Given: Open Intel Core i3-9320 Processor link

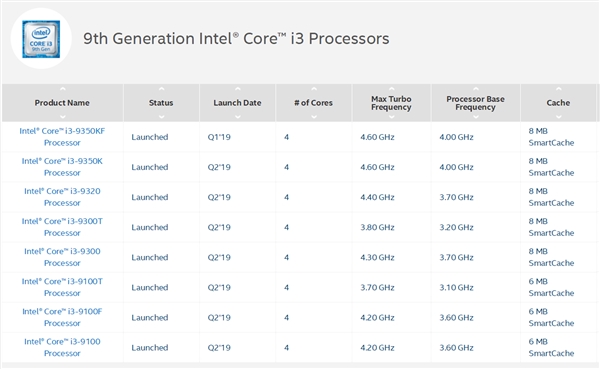Looking at the screenshot, I should point(62,197).
